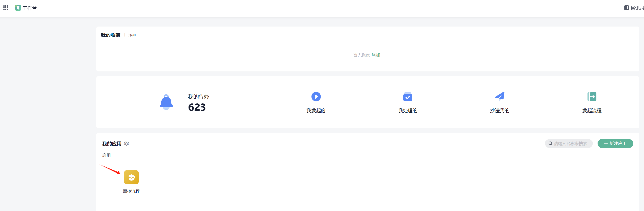This screenshot has height=211, width=644.
Task: Click the 发起流程 green arrow icon
Action: pos(592,97)
